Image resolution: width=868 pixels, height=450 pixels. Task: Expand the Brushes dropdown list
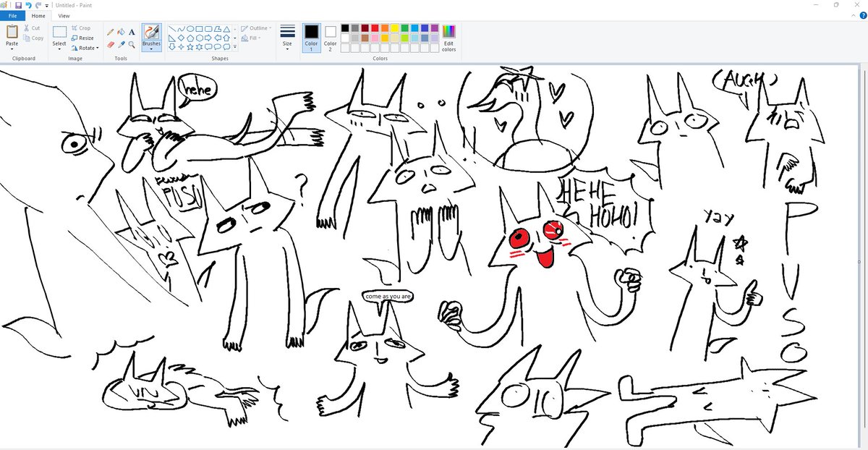[151, 49]
